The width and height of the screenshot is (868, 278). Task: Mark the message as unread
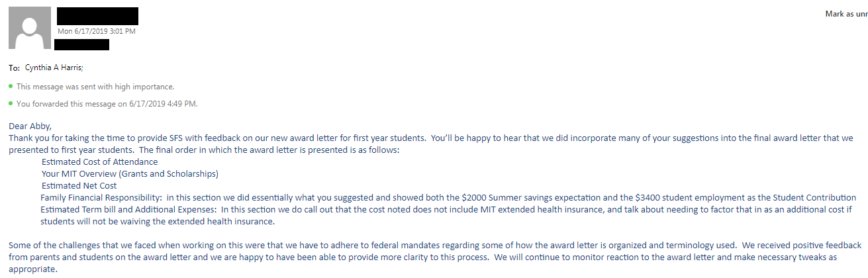point(846,14)
